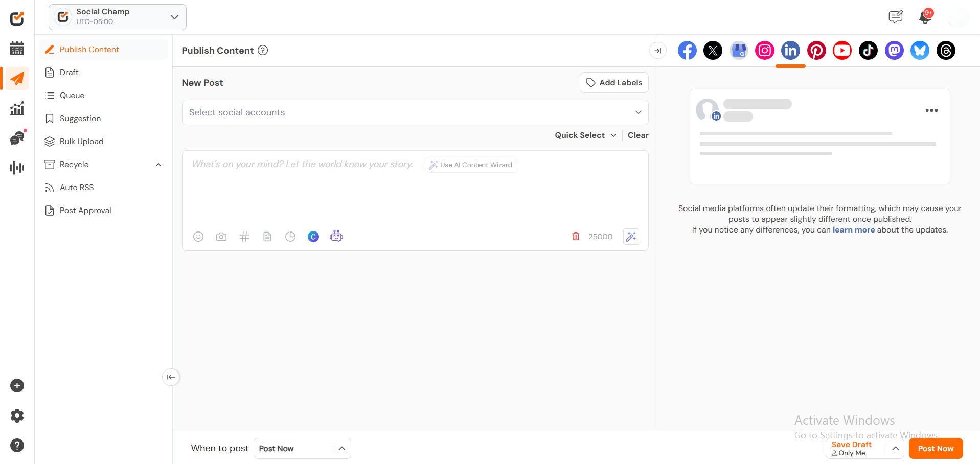
Task: Collapse the left sidebar panel
Action: 171,377
